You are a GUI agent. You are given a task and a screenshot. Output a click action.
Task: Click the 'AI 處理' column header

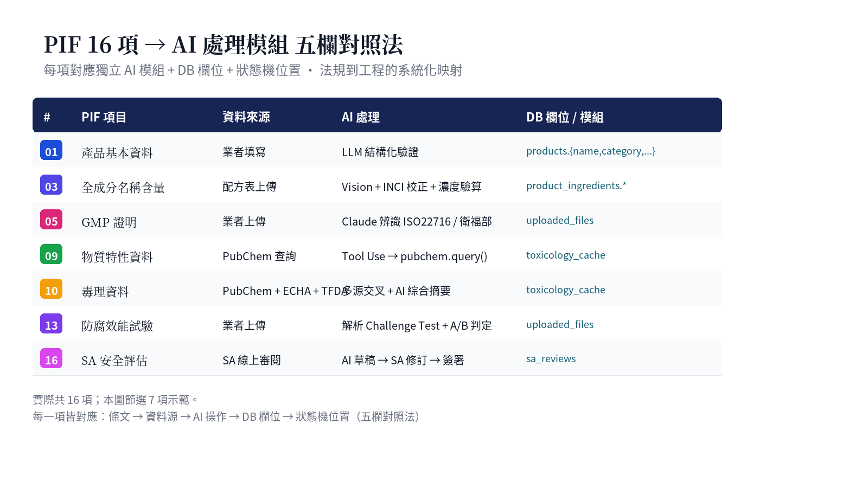coord(361,117)
